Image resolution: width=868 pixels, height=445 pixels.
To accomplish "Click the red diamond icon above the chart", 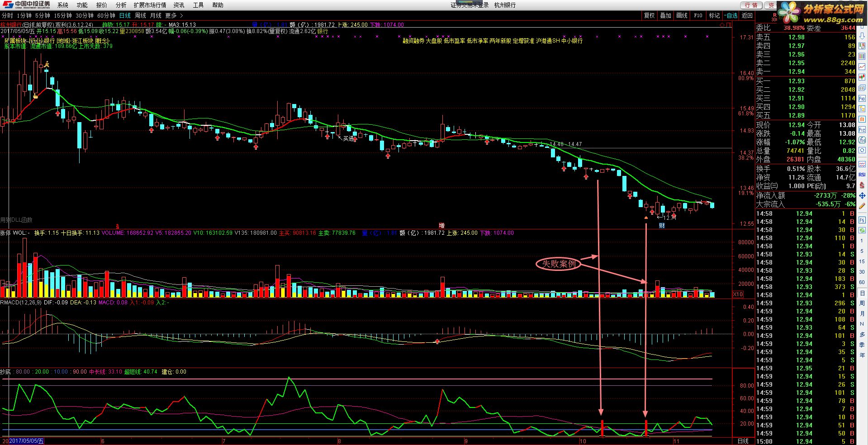I will pos(722,25).
